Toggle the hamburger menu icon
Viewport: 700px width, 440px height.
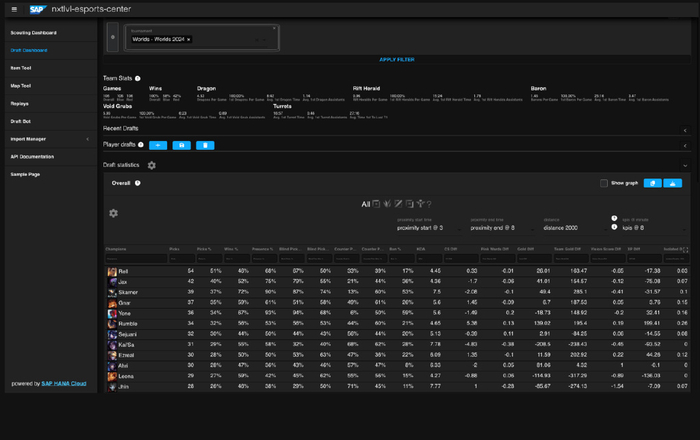pos(15,8)
